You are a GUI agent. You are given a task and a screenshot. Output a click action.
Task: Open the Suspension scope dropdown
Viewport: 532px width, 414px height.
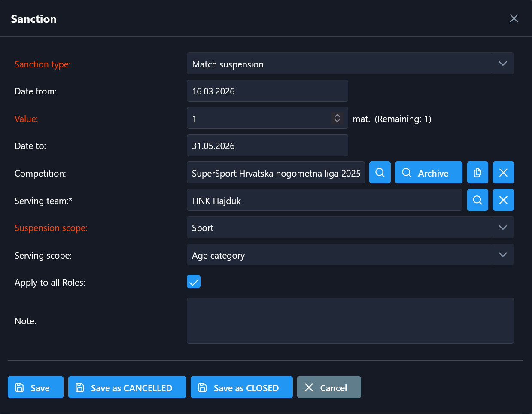click(x=502, y=228)
